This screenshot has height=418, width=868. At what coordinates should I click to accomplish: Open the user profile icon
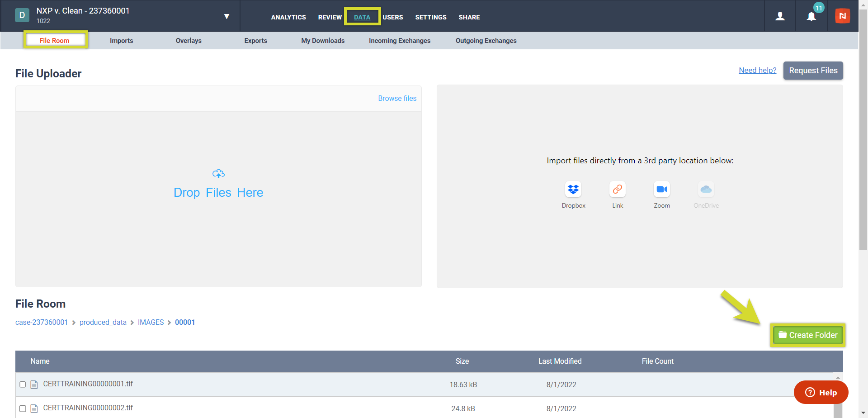point(780,16)
